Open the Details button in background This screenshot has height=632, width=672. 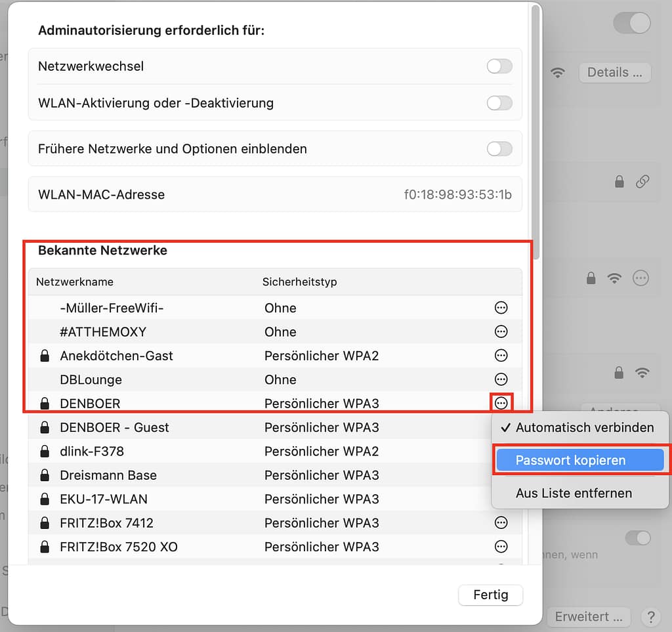click(614, 72)
